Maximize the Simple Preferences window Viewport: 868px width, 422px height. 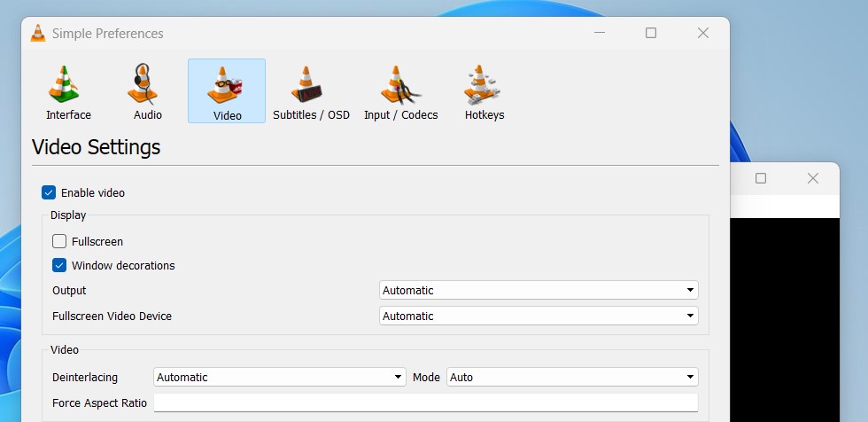651,33
